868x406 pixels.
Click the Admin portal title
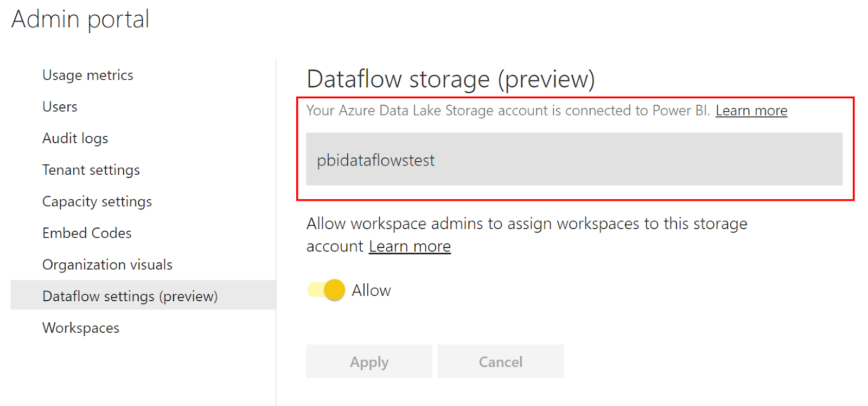(x=80, y=19)
